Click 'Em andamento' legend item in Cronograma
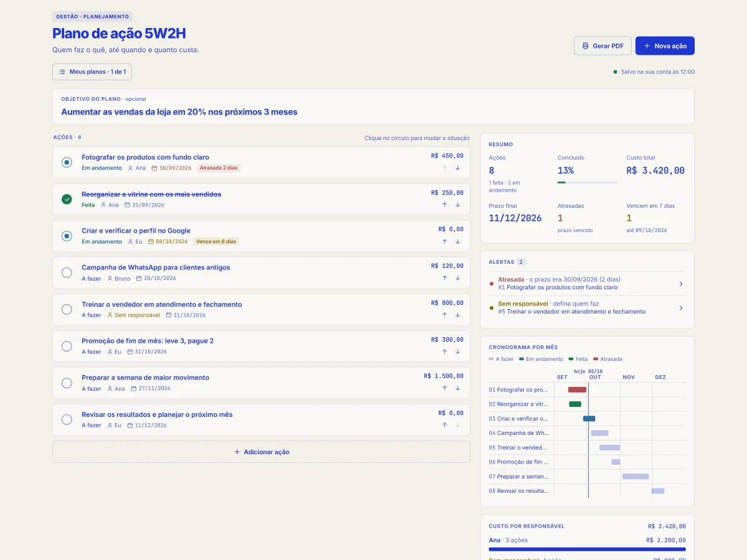This screenshot has width=747, height=560. click(x=540, y=359)
